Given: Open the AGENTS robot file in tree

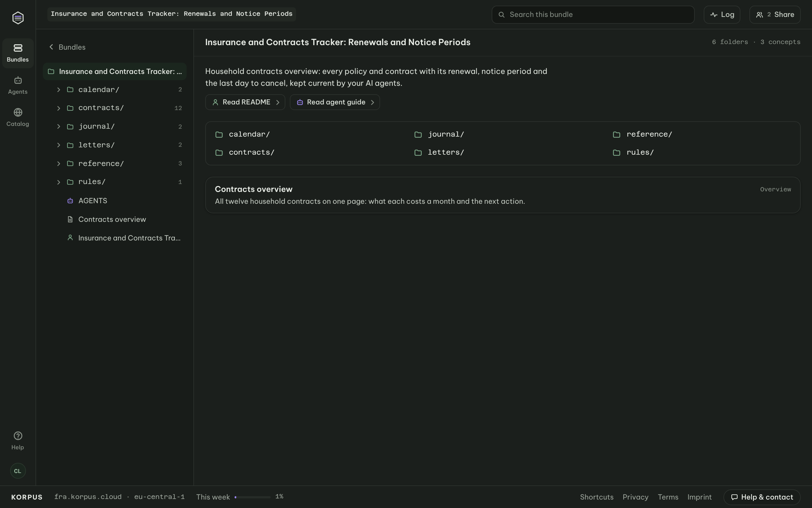Looking at the screenshot, I should coord(115,201).
